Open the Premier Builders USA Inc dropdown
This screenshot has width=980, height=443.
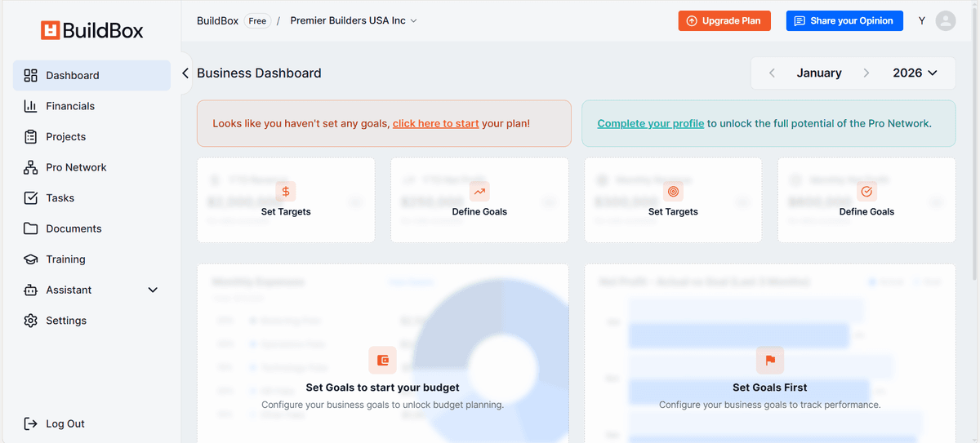354,21
